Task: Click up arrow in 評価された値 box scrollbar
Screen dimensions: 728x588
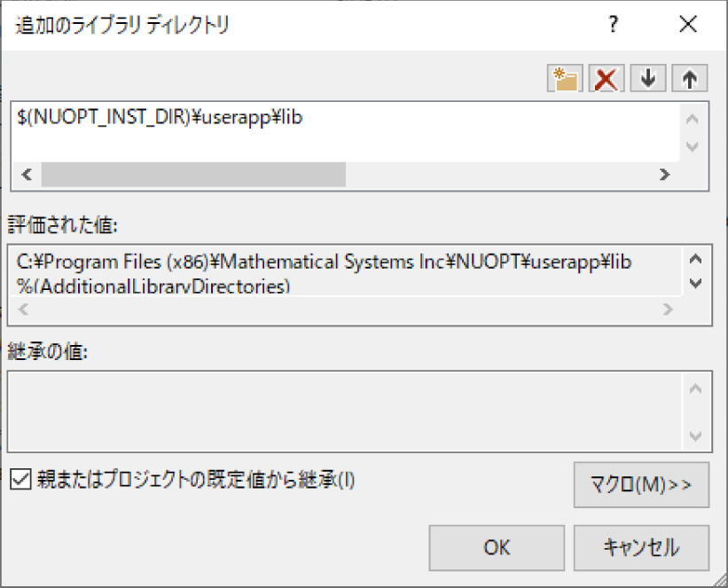Action: [695, 259]
